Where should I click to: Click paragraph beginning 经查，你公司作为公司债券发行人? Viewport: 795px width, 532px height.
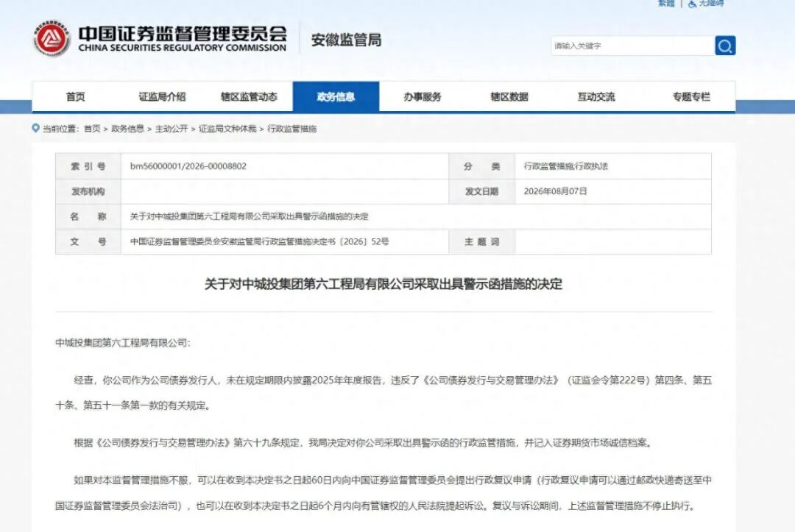[384, 393]
